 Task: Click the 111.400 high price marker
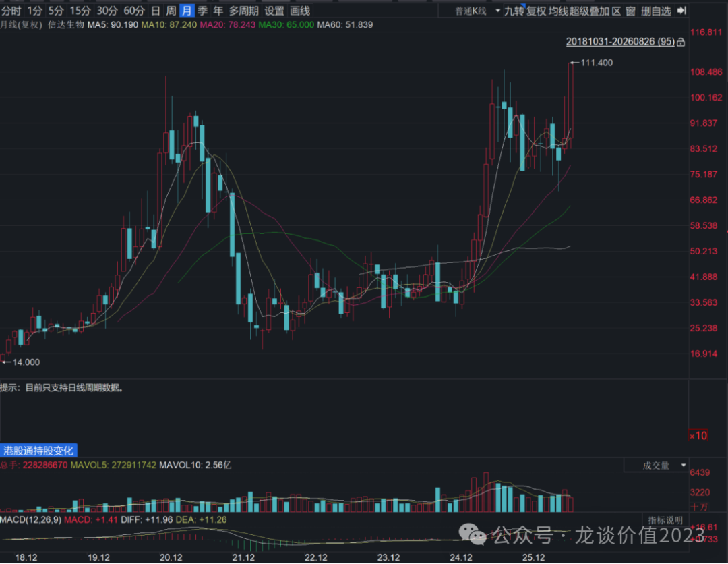click(x=597, y=63)
